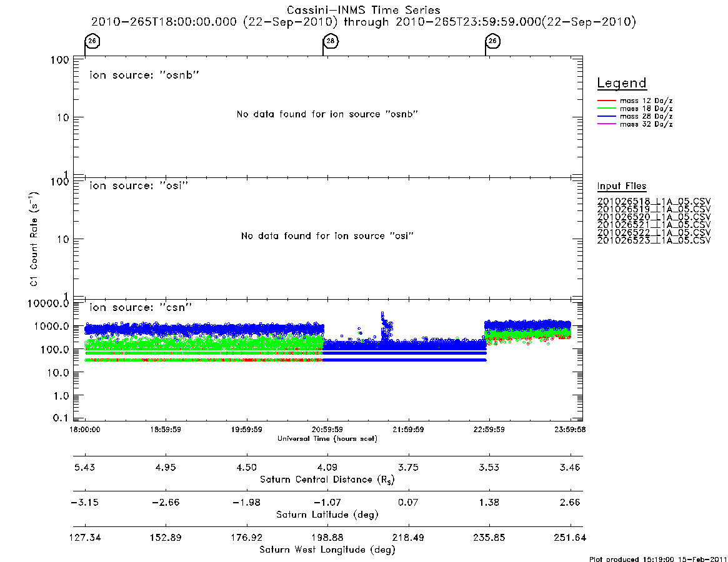
Task: Click the Saturn West Longitude (deg) label
Action: pos(327,550)
